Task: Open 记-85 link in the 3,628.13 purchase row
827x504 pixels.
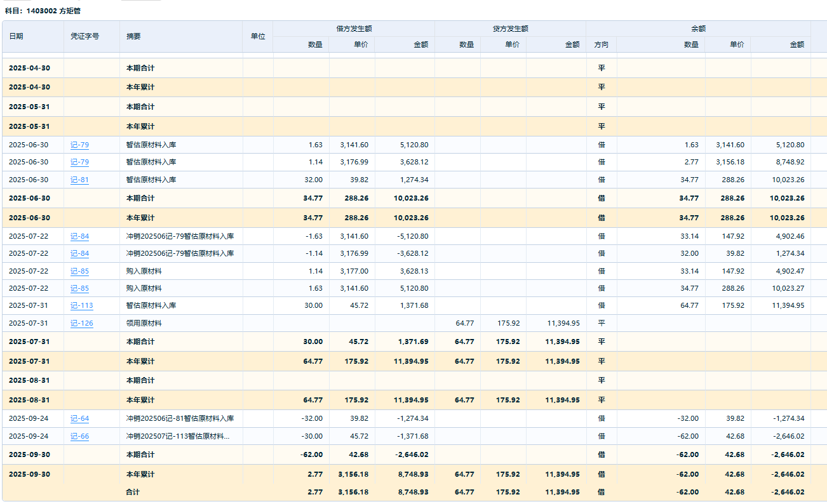Action: pos(79,272)
